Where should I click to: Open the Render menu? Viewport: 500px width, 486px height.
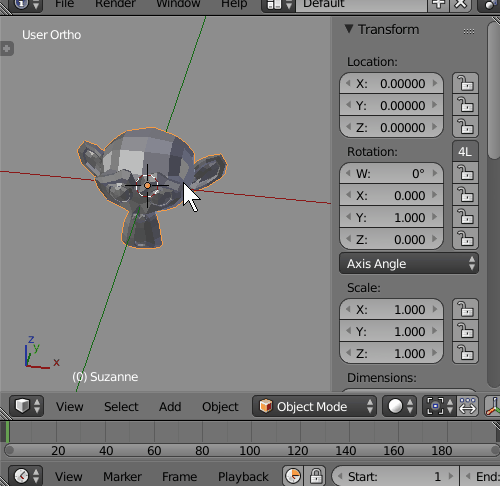tap(115, 4)
